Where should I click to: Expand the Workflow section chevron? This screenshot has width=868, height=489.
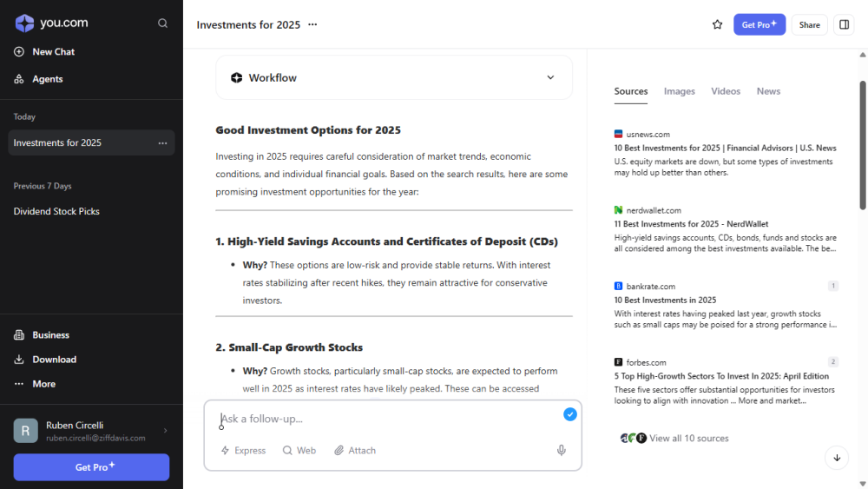tap(550, 77)
